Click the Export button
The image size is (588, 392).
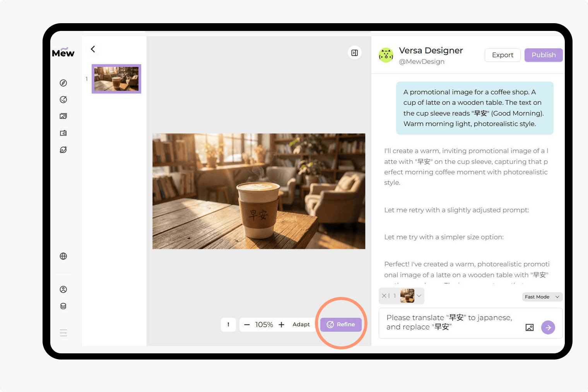[502, 55]
